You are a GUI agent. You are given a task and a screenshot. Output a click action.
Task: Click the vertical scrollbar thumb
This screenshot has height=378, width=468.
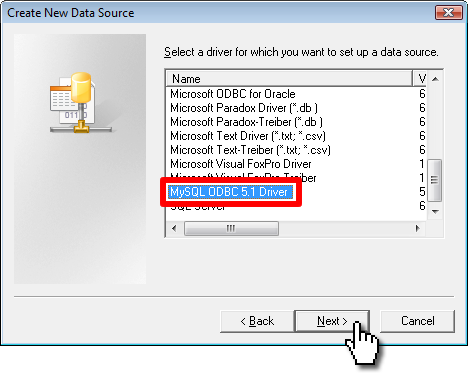[x=434, y=180]
